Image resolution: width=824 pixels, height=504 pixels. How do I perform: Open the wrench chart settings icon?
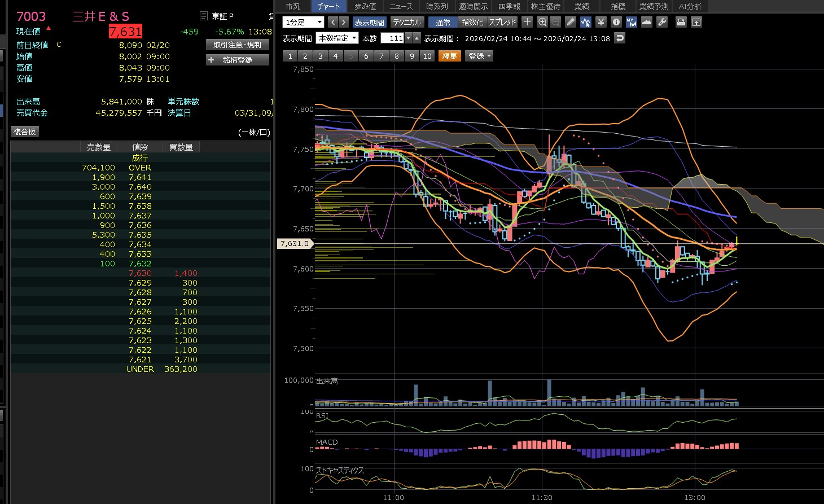point(662,22)
